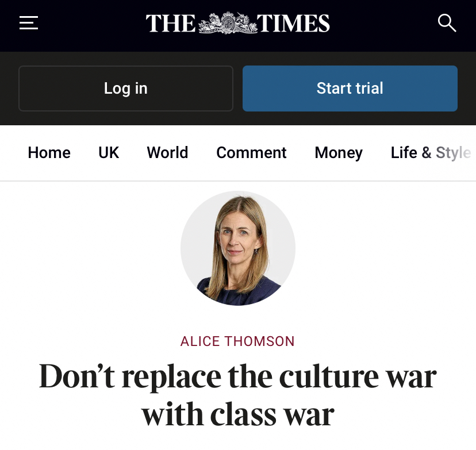This screenshot has width=476, height=450.
Task: Switch to the World section
Action: pos(167,152)
